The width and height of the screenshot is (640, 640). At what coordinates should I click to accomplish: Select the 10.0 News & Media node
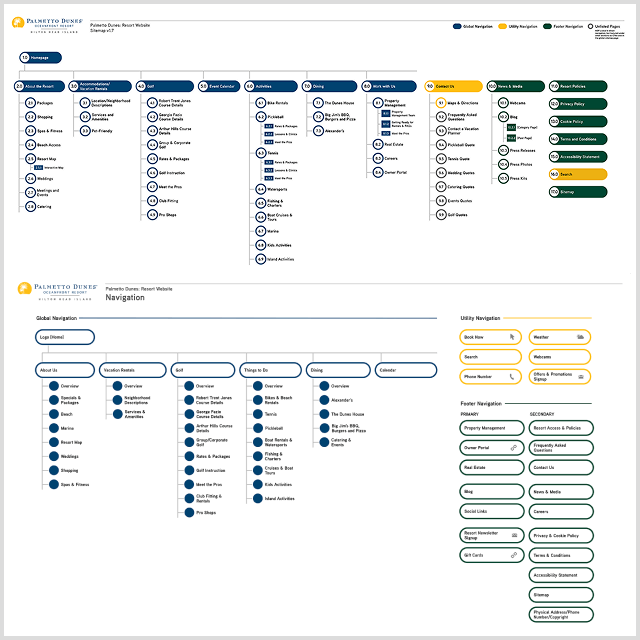pos(516,86)
